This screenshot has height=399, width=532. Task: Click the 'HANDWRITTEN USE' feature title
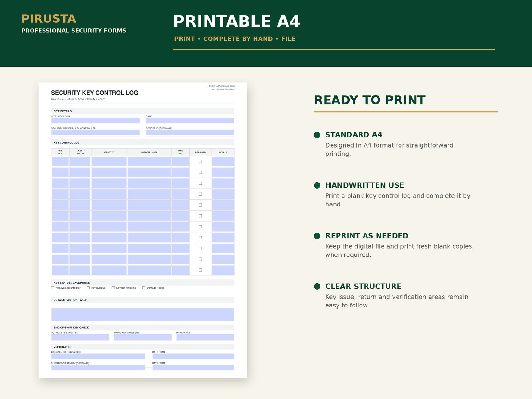pyautogui.click(x=365, y=185)
